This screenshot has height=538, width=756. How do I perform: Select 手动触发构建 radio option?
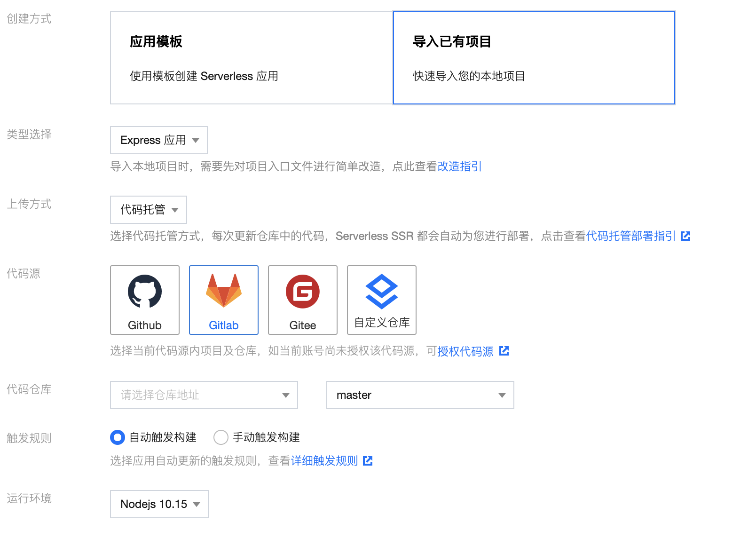click(221, 437)
